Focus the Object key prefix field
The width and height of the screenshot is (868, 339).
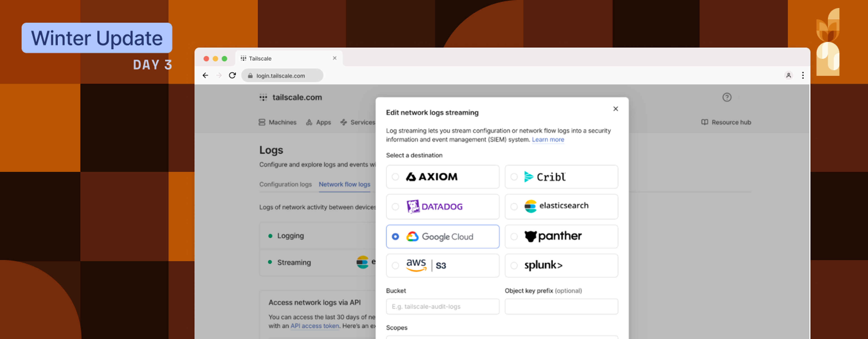[561, 306]
